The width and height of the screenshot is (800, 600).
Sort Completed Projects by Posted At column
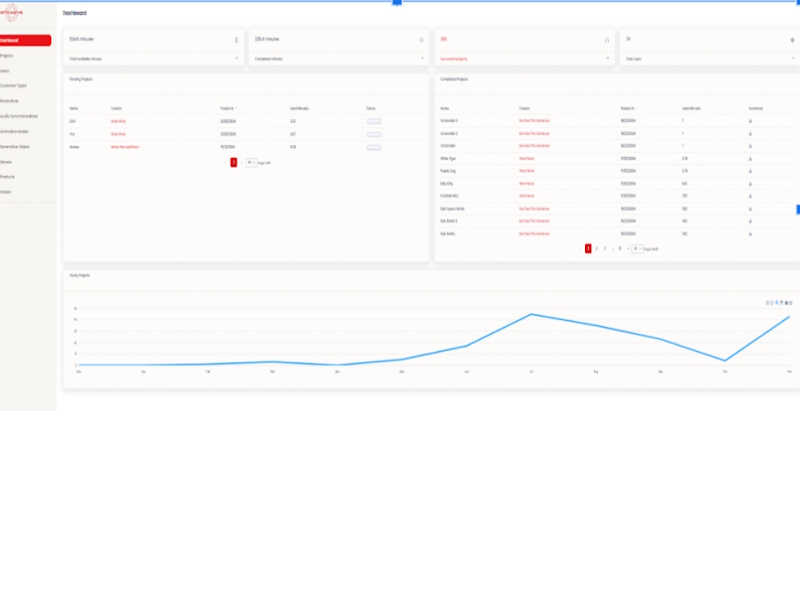[628, 107]
